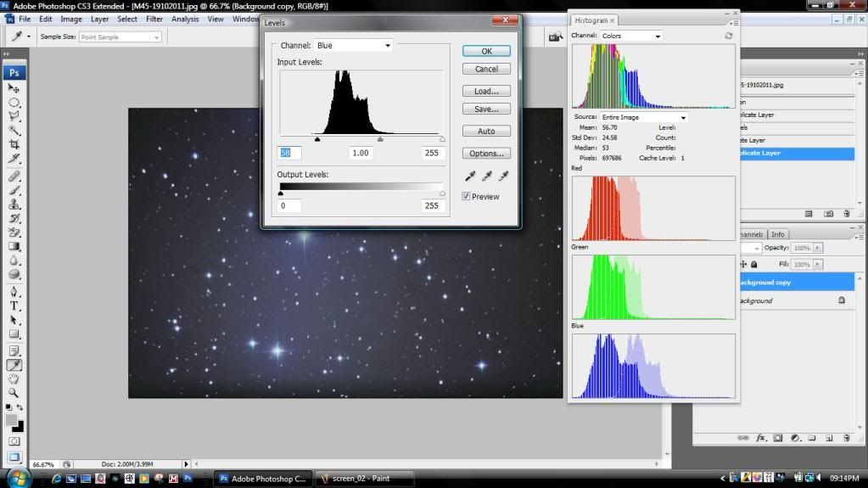Image resolution: width=868 pixels, height=488 pixels.
Task: Select the Pen tool
Action: pyautogui.click(x=14, y=292)
